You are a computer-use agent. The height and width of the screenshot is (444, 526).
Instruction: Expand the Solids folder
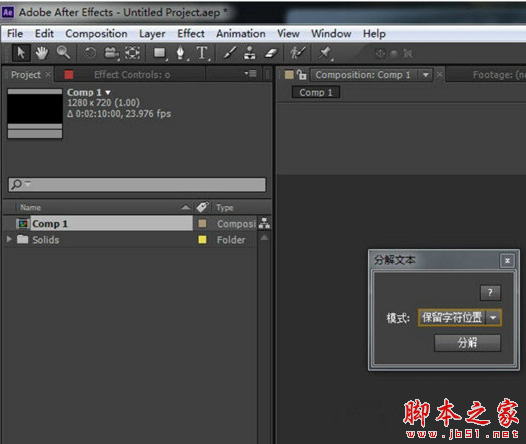(x=9, y=239)
